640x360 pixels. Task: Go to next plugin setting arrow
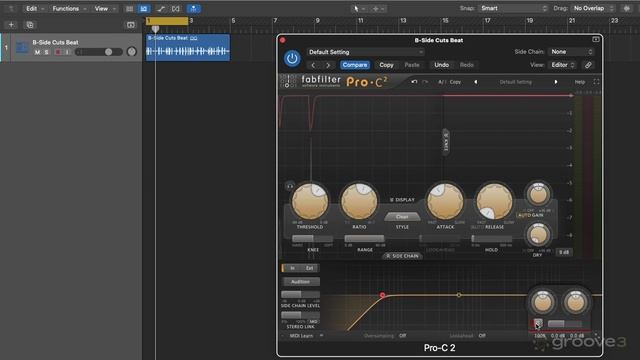(x=328, y=65)
